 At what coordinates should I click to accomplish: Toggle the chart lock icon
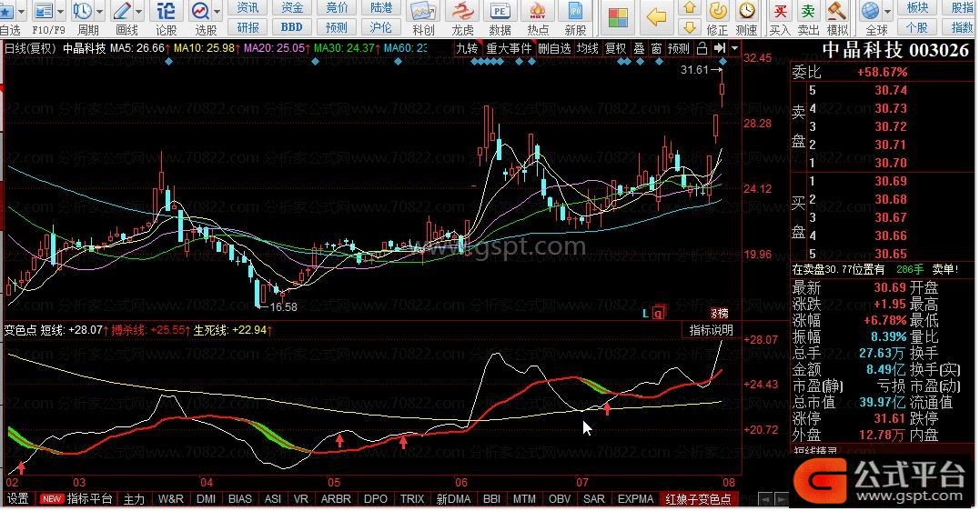tap(702, 48)
